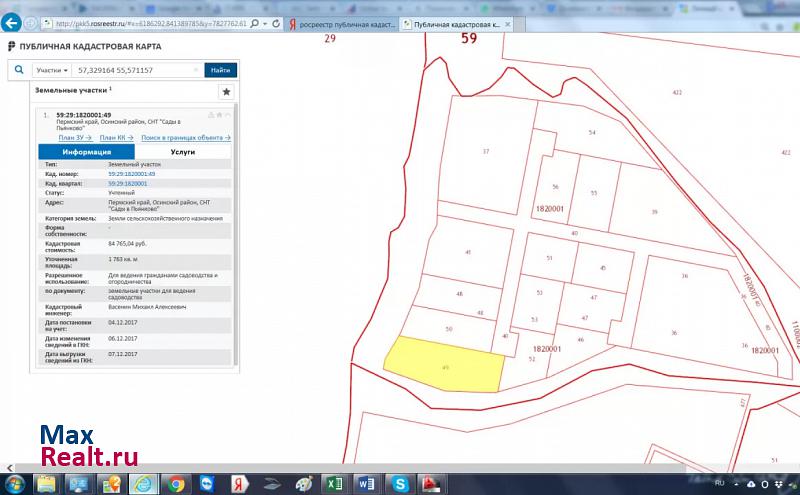
Task: Click Поиск в границах объекта link
Action: click(185, 137)
